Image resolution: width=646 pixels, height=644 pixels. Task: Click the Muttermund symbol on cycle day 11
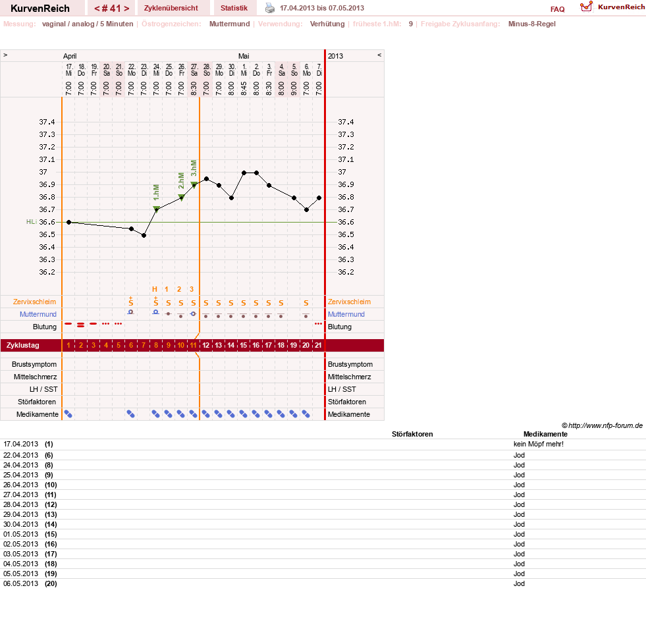[x=193, y=314]
